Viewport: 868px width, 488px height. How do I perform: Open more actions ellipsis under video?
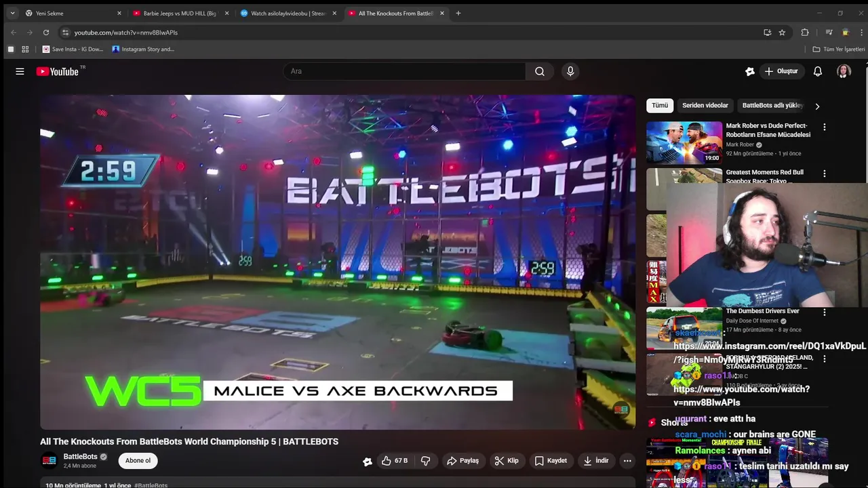[x=627, y=461]
